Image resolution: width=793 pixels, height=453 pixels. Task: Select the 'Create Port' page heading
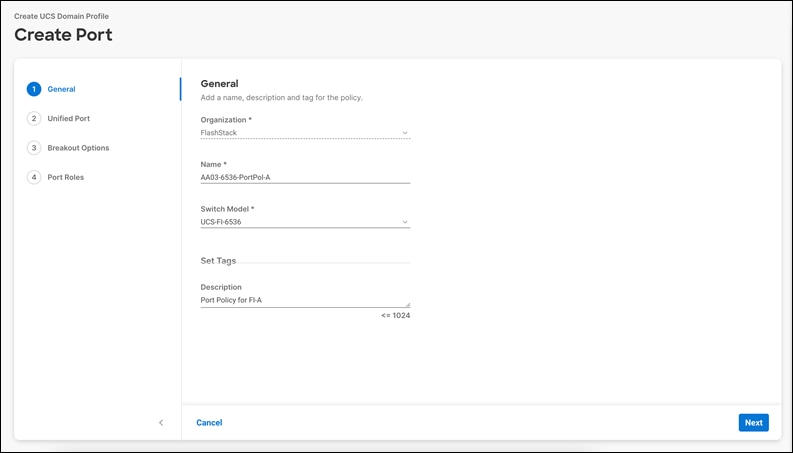(63, 35)
